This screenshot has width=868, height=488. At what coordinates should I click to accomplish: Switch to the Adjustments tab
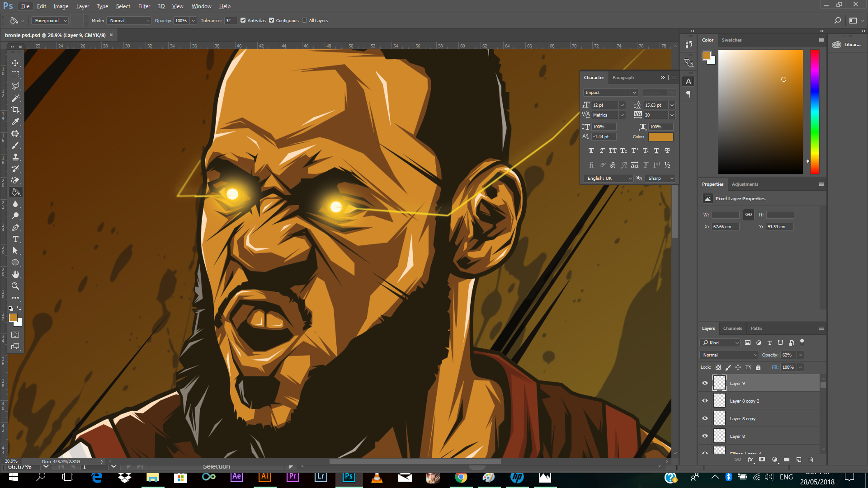745,184
